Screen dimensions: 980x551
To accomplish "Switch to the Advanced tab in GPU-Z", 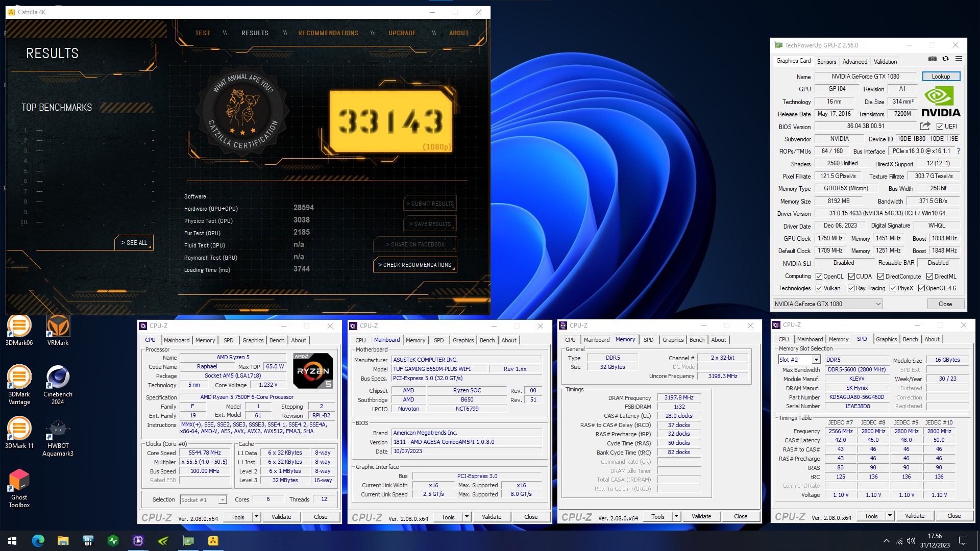I will coord(854,62).
